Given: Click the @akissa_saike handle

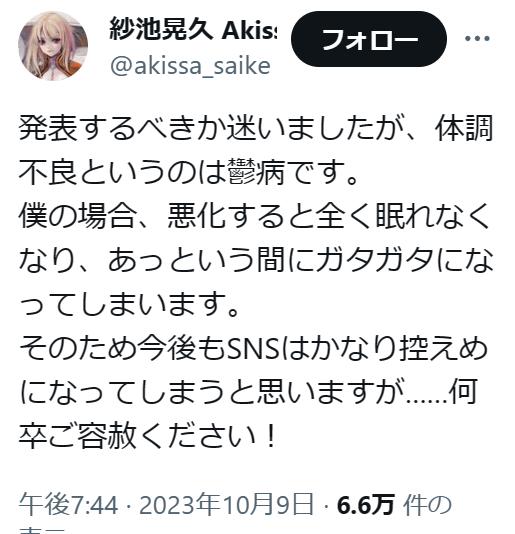Looking at the screenshot, I should pyautogui.click(x=190, y=66).
